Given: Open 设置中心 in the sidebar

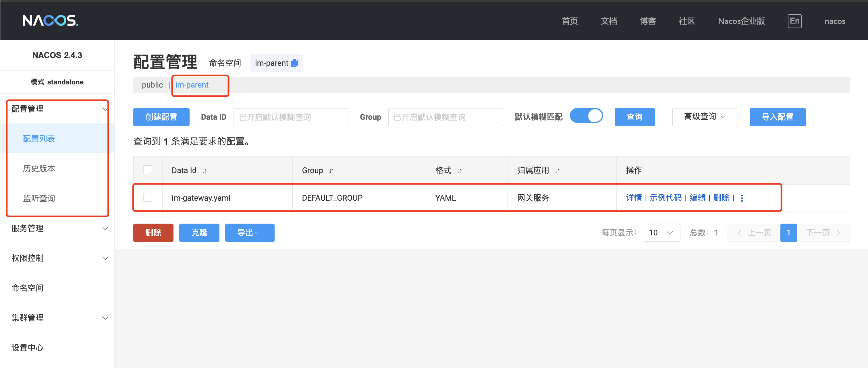Looking at the screenshot, I should click(57, 347).
